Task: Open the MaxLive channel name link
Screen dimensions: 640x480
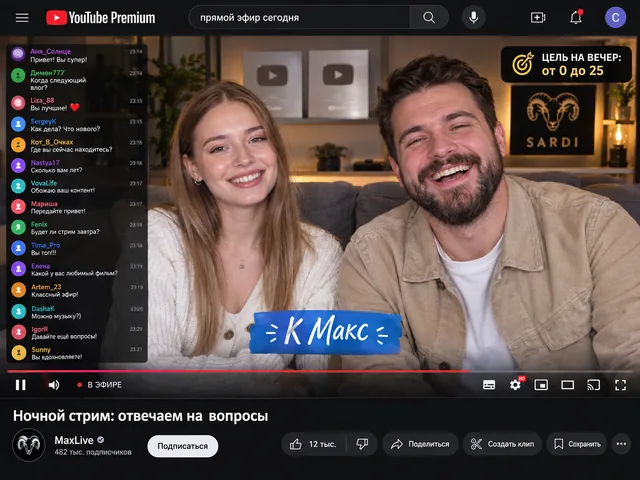Action: coord(74,440)
